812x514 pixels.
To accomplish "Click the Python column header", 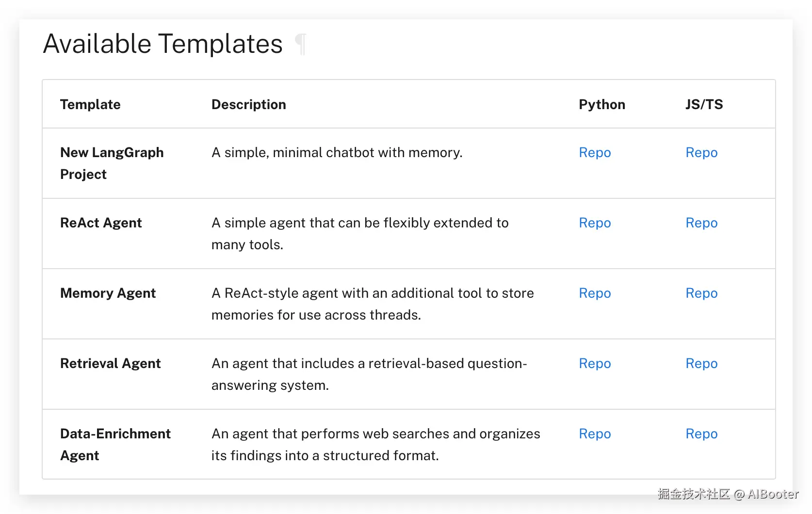I will pos(601,105).
